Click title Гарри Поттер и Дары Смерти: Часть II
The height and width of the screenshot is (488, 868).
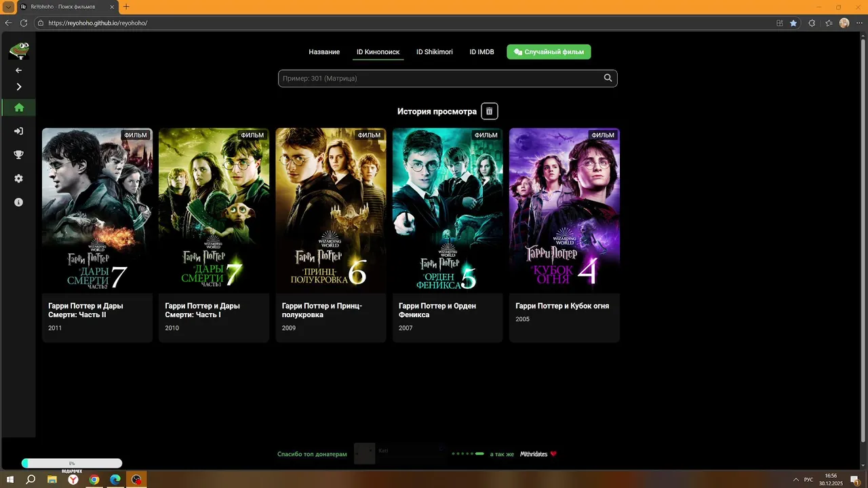coord(86,310)
